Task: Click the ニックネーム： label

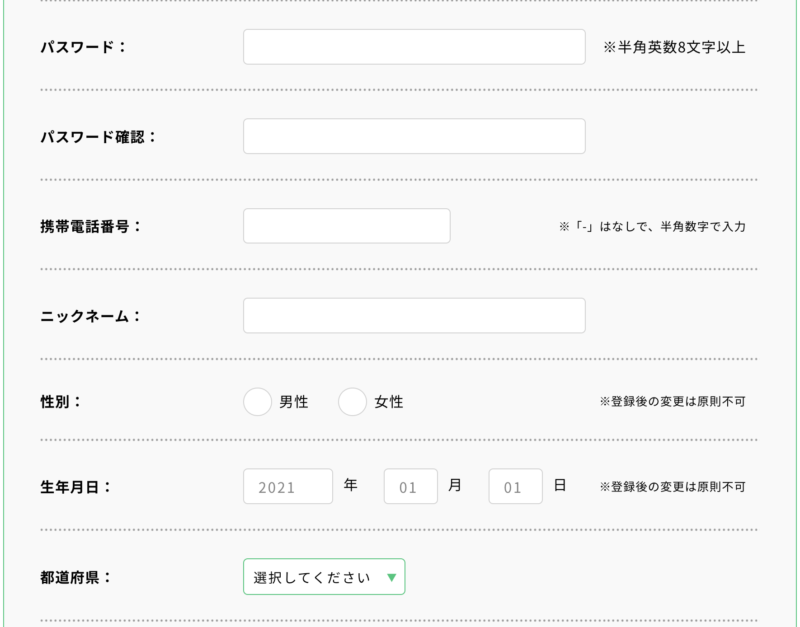Action: [91, 316]
